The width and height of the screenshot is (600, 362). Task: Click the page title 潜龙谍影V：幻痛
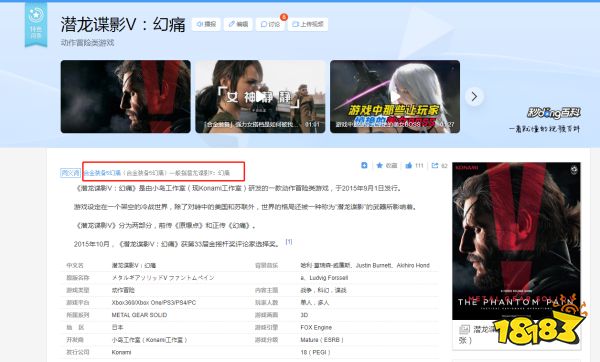point(123,24)
